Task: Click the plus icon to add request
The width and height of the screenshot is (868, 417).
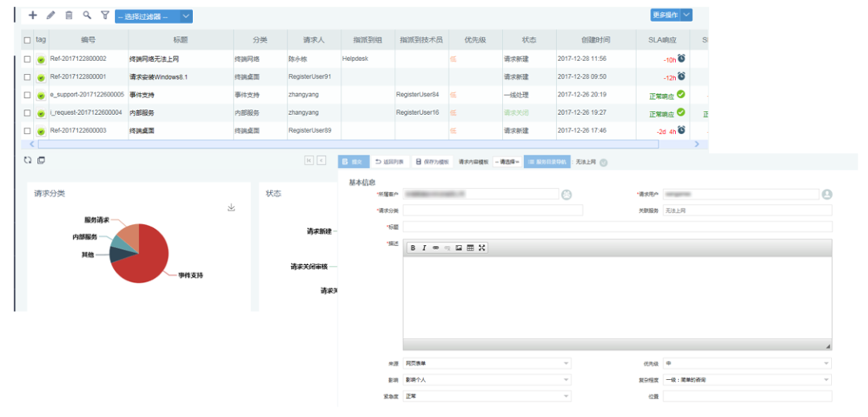Action: [33, 15]
